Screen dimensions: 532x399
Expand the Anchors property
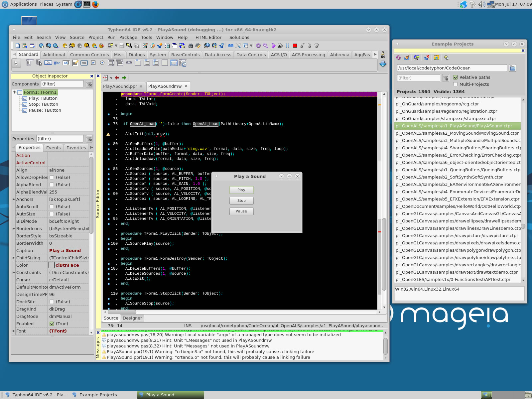[14, 199]
